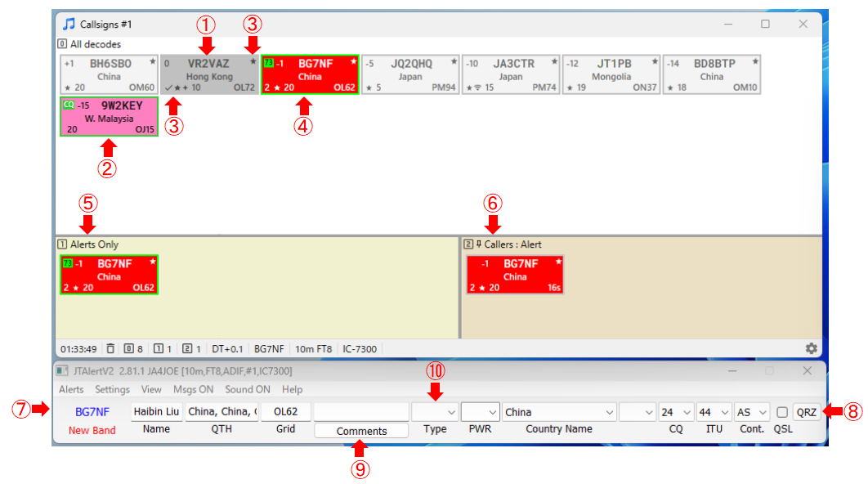Open the CQ zone dropdown showing 24

click(676, 412)
